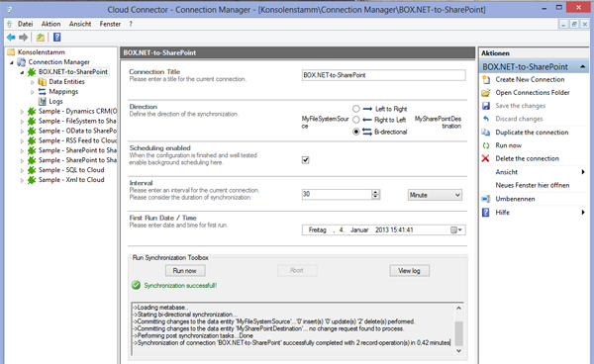Click the Mappings arrows icon

coord(42,92)
